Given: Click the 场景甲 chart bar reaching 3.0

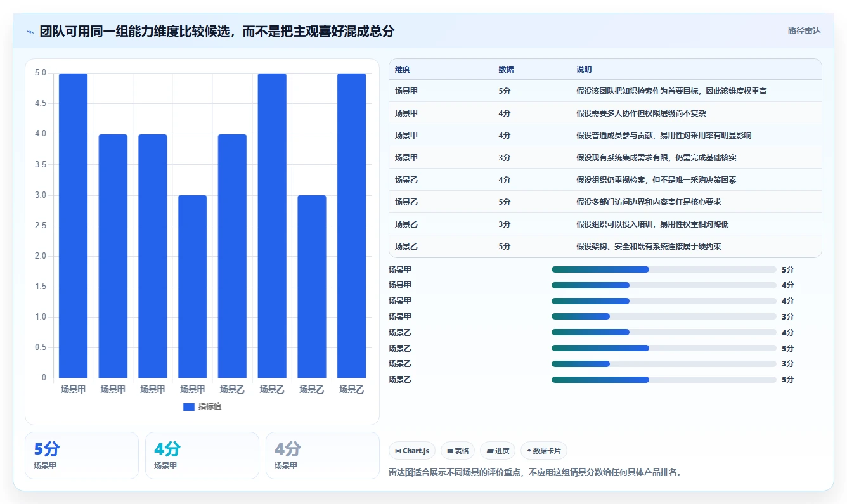Looking at the screenshot, I should [193, 287].
